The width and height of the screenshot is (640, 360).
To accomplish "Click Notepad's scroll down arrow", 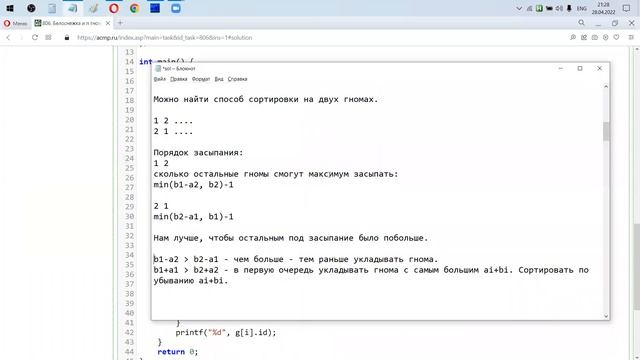I will pos(606,316).
